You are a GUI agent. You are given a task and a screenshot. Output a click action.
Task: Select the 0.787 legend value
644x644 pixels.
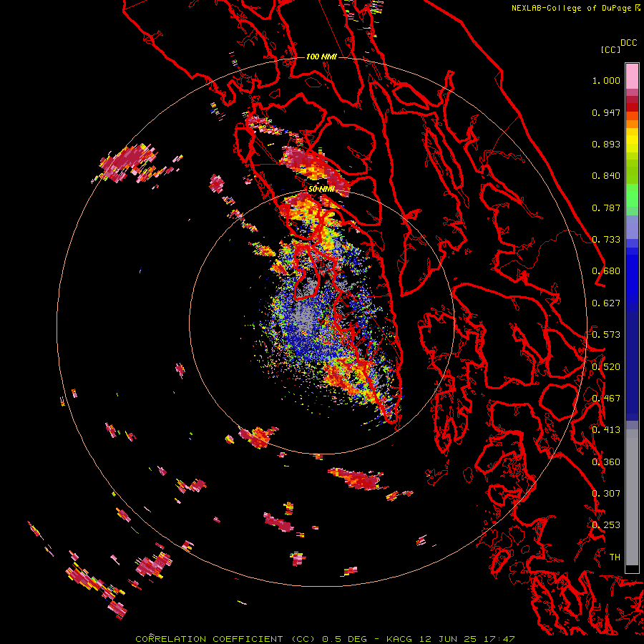(x=606, y=208)
